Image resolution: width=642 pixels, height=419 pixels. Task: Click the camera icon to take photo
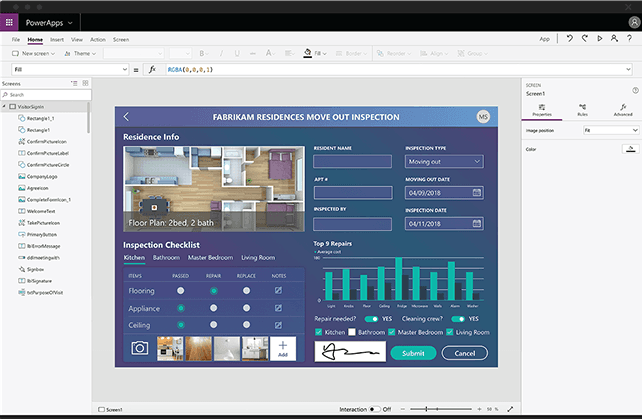click(x=140, y=348)
